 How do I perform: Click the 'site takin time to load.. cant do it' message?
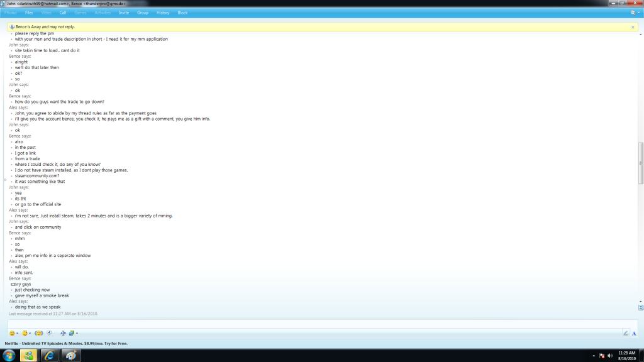coord(47,50)
